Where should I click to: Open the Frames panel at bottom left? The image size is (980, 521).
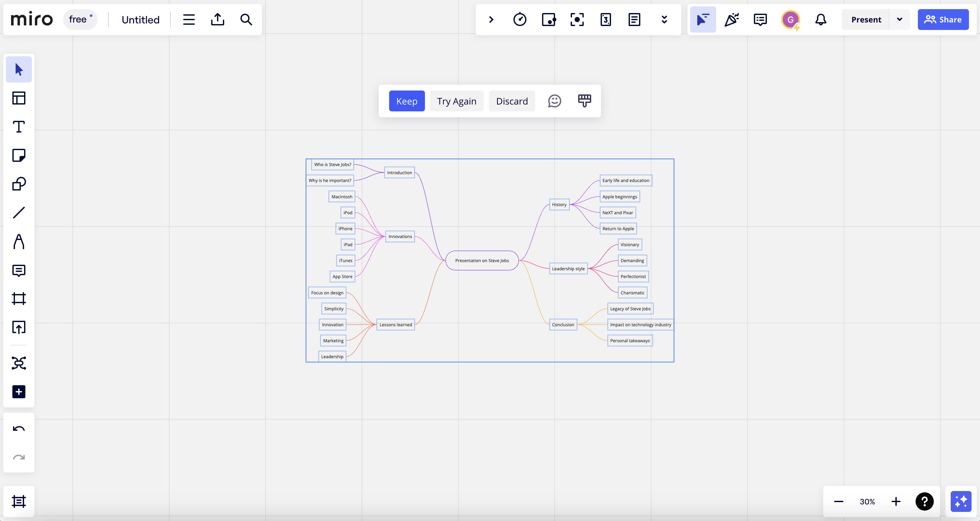click(x=19, y=501)
